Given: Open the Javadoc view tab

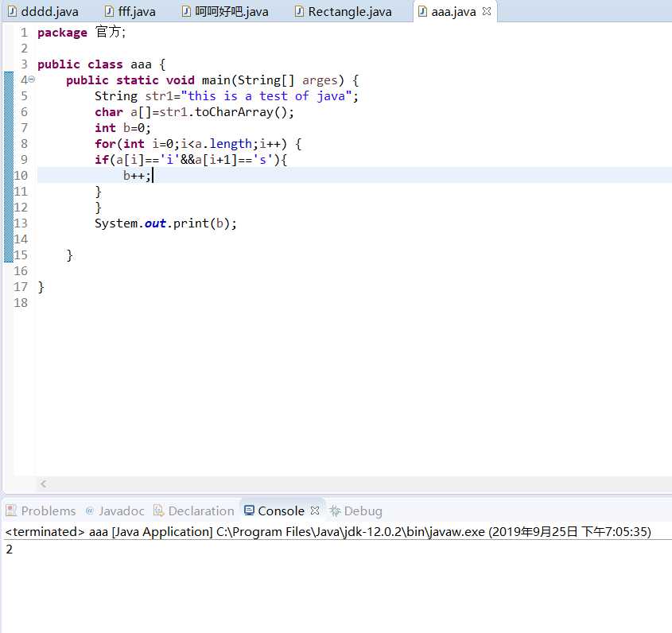Looking at the screenshot, I should [x=115, y=511].
